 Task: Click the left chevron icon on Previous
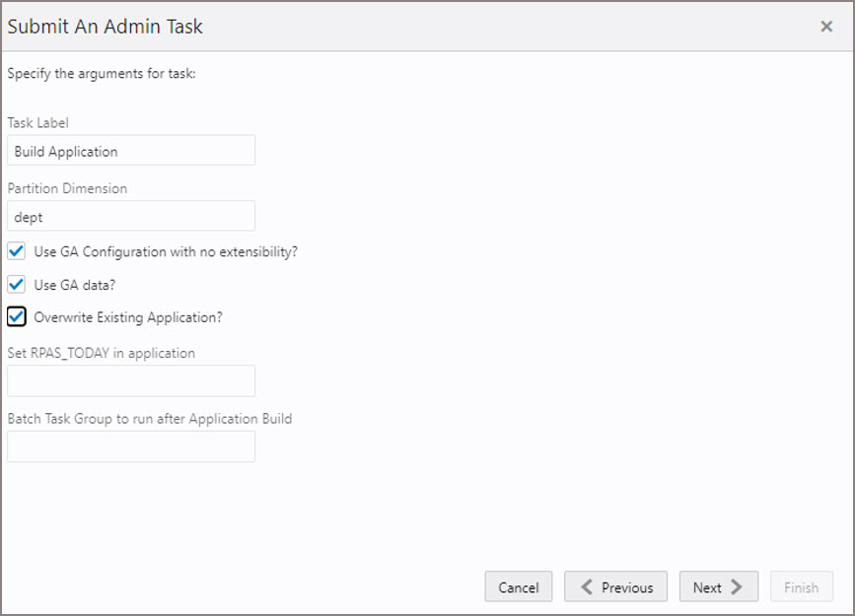click(x=587, y=587)
